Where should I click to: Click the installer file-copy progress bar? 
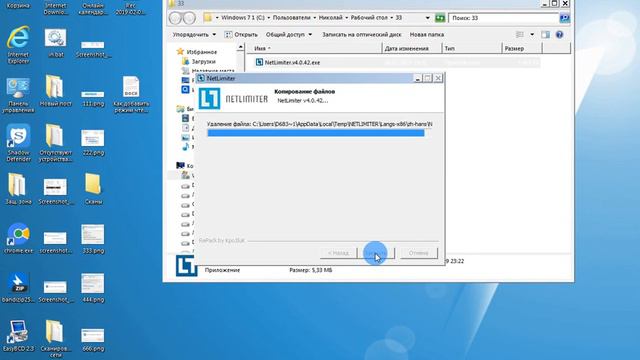[x=318, y=133]
